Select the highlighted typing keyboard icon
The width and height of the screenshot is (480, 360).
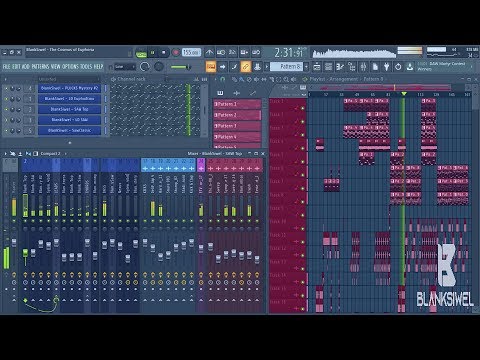(x=211, y=67)
